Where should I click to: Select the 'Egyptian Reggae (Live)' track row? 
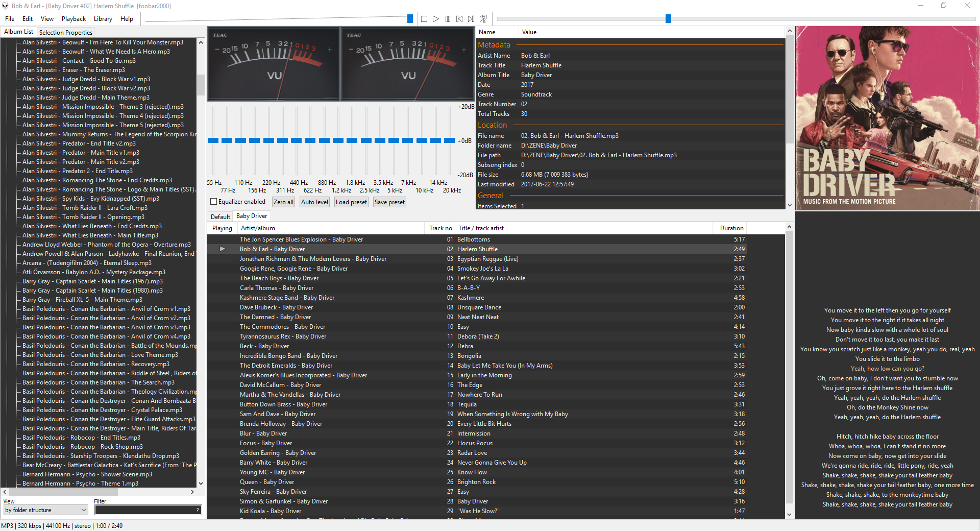[477, 259]
